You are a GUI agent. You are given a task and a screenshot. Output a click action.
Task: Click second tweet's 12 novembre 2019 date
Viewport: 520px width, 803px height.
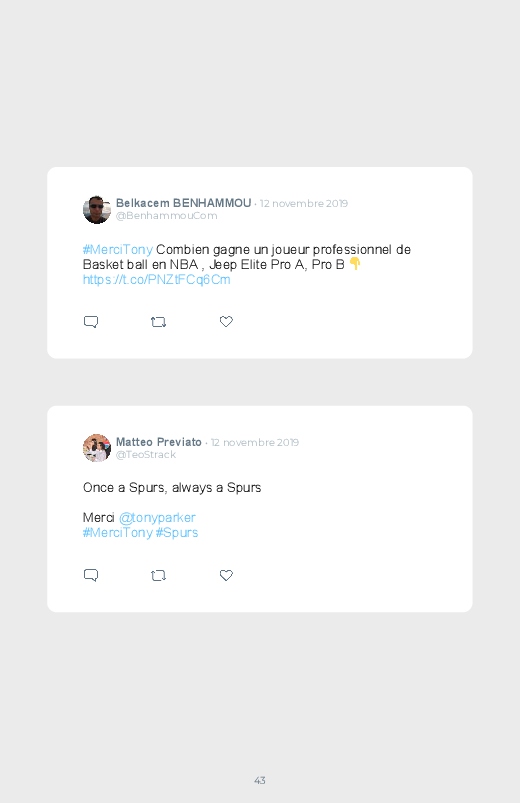coord(255,442)
